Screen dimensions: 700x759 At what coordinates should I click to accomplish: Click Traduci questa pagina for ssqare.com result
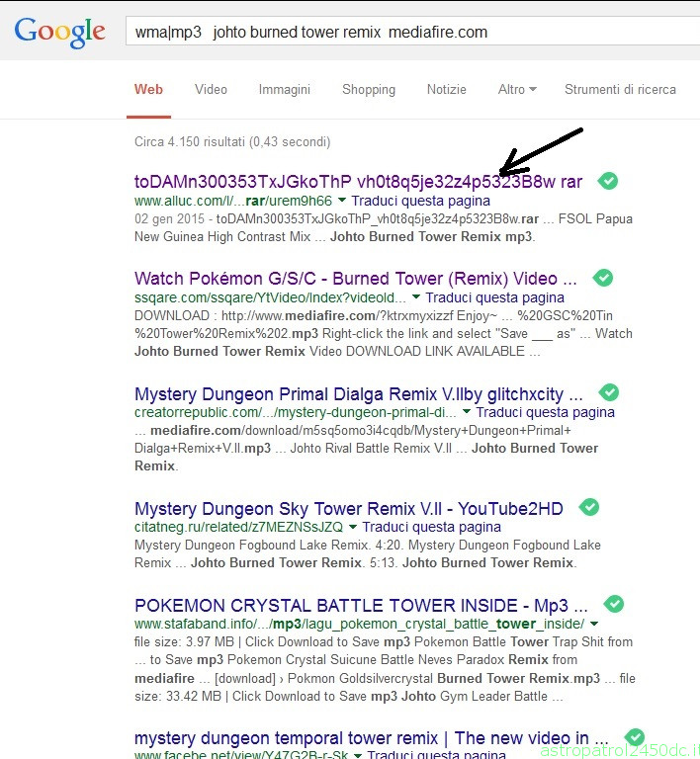point(494,297)
